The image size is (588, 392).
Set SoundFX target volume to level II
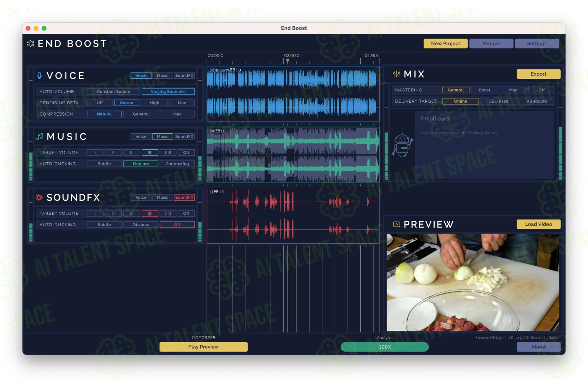tap(113, 214)
